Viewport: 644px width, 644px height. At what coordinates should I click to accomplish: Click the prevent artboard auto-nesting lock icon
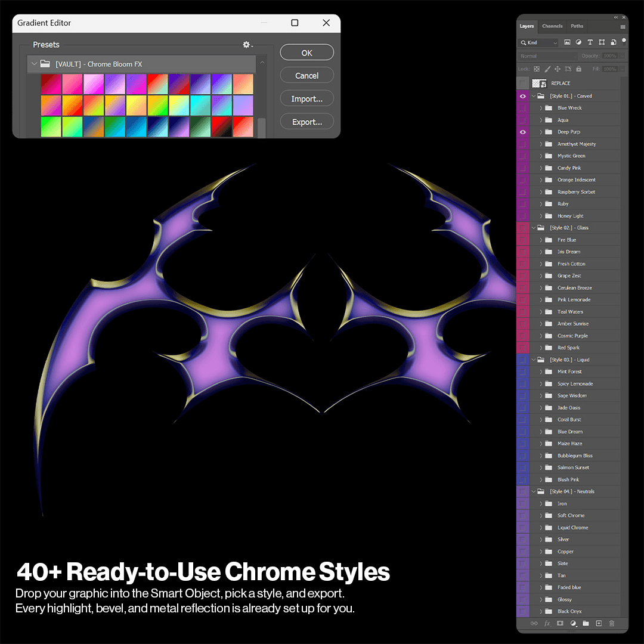click(x=568, y=69)
